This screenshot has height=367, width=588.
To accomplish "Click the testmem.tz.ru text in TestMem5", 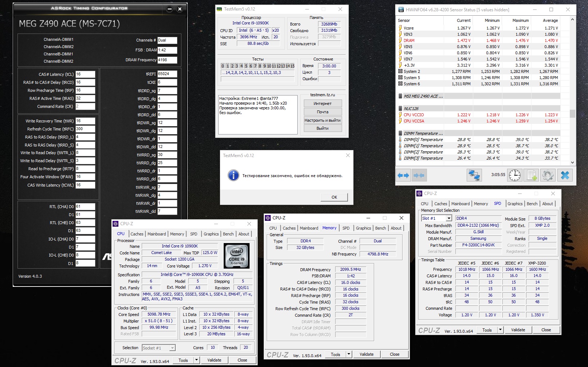I will tap(322, 95).
